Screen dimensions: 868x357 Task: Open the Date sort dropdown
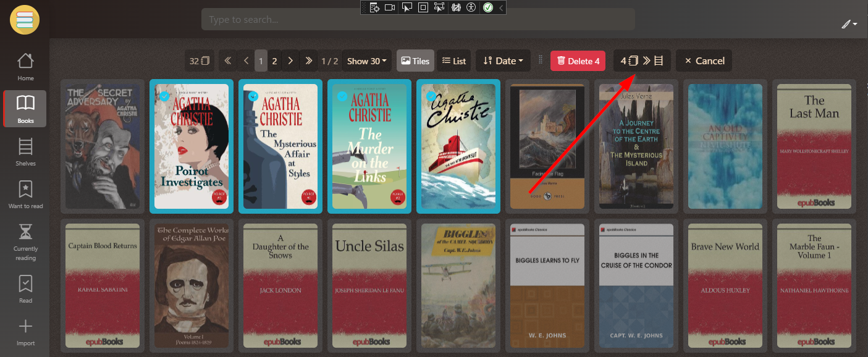click(x=503, y=61)
